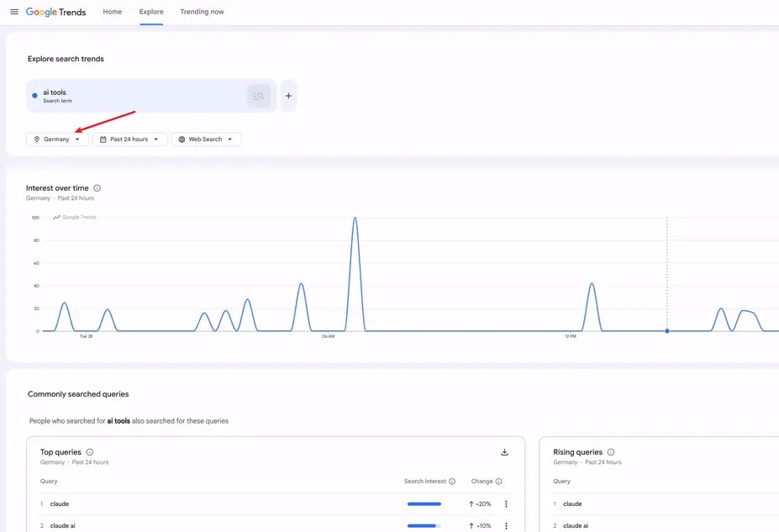Click the blue dot beside 'ai tools'

click(34, 95)
